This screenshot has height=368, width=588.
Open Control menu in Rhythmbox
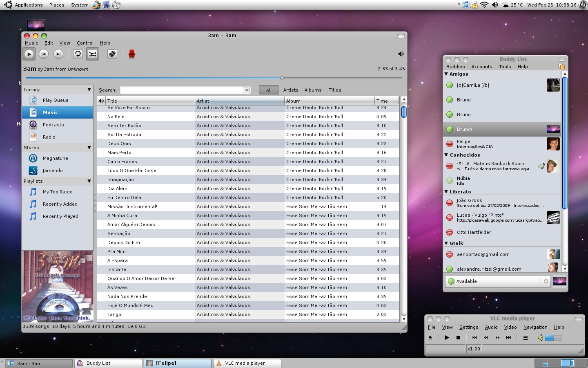[85, 43]
